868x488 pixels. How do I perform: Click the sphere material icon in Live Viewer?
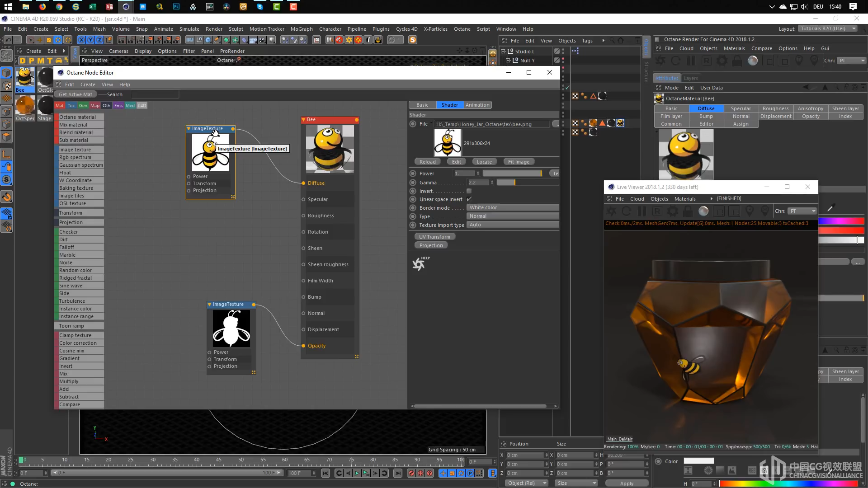(x=703, y=211)
